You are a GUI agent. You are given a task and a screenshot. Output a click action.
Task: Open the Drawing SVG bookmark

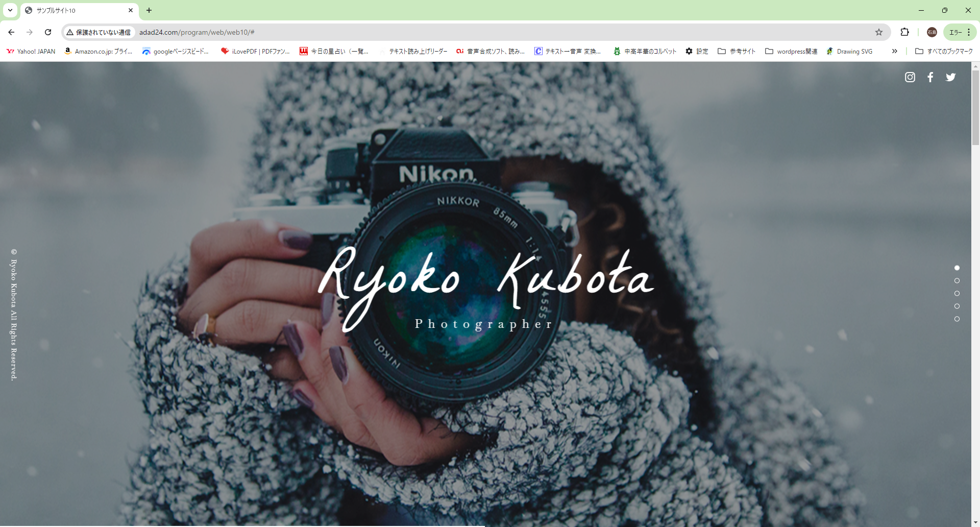point(850,51)
